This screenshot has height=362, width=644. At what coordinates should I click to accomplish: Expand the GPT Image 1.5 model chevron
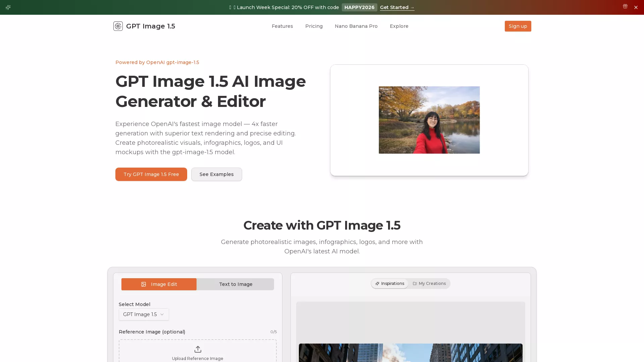tap(162, 314)
